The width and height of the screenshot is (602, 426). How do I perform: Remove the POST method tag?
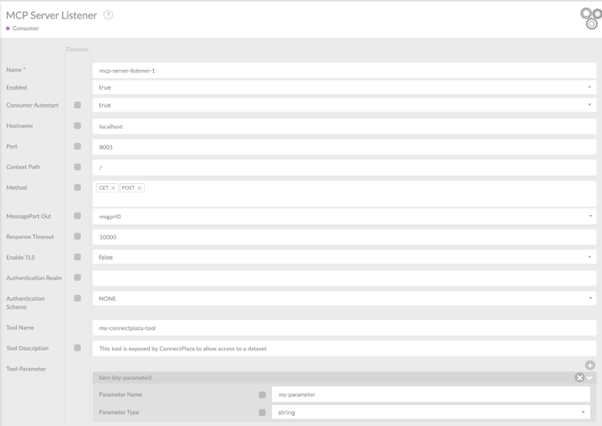point(139,188)
